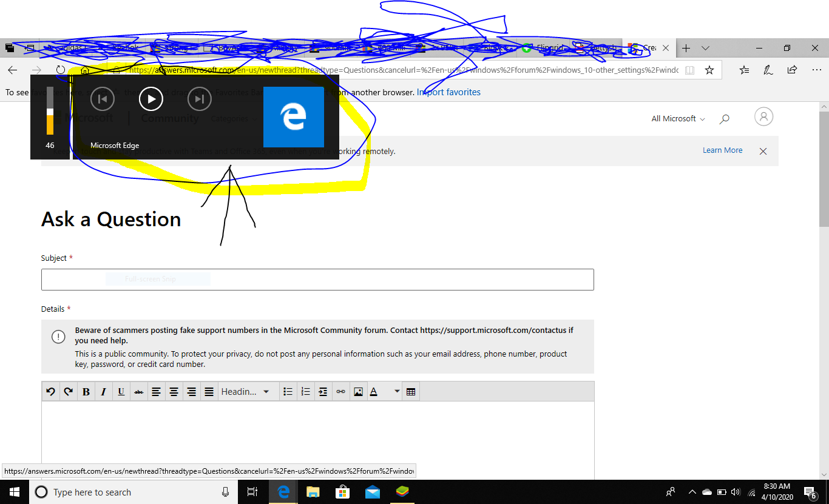Screen dimensions: 829x504
Task: Open the Mail app from the taskbar
Action: coord(373,492)
